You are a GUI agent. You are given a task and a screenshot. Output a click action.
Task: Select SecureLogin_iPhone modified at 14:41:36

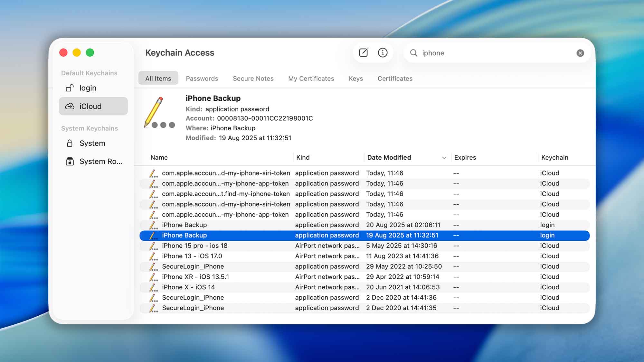[365, 298]
